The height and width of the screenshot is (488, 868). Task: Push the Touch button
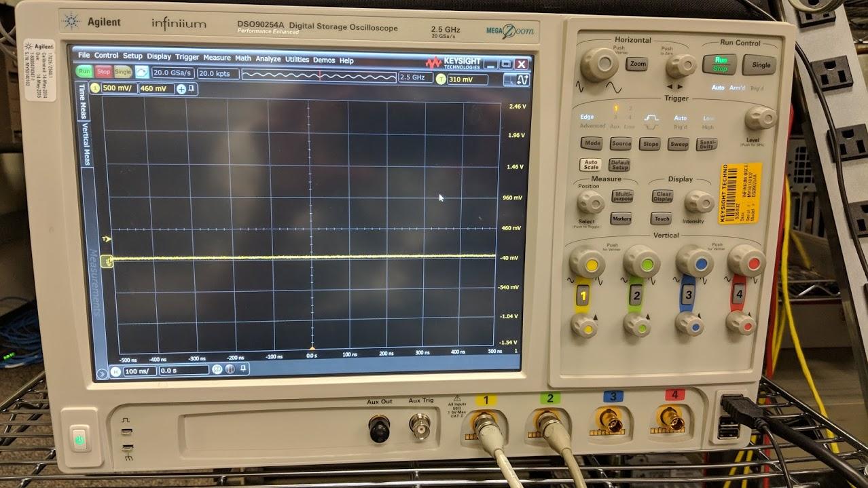coord(662,219)
